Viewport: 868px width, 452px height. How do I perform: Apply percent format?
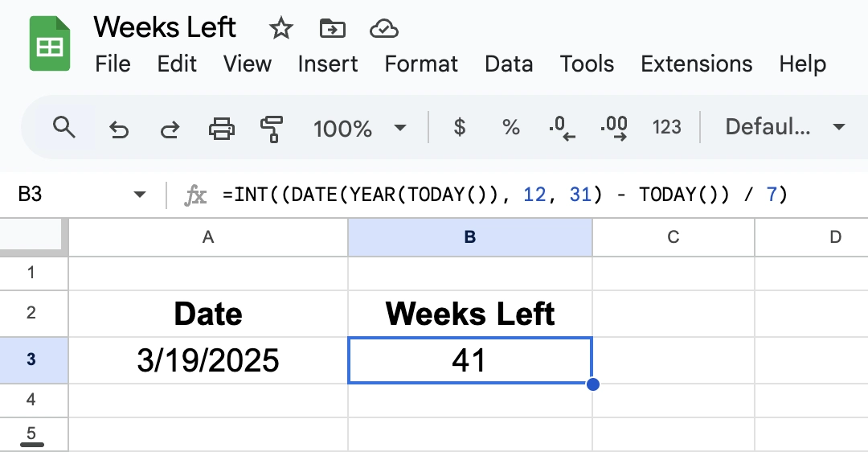pos(510,127)
